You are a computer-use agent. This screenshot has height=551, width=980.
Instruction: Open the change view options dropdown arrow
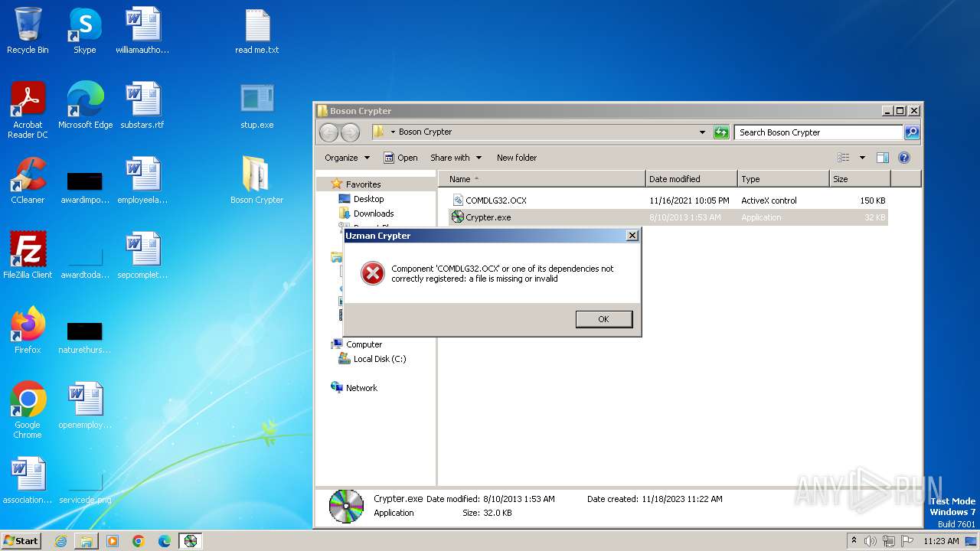coord(862,158)
